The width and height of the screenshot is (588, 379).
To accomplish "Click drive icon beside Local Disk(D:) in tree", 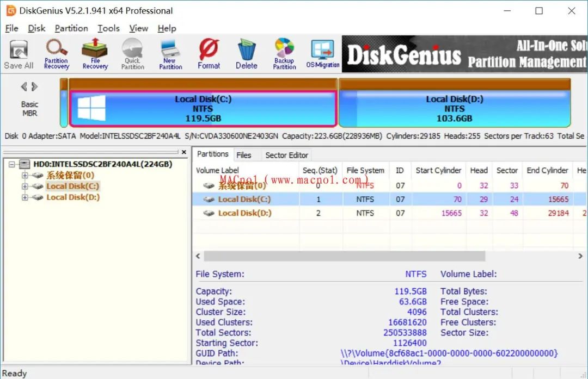I will (38, 197).
